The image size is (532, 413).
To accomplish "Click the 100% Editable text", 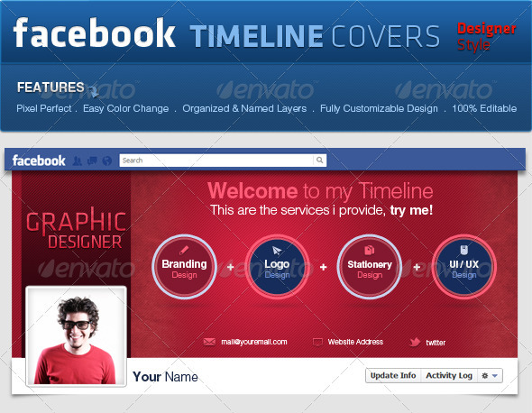I will pos(484,108).
